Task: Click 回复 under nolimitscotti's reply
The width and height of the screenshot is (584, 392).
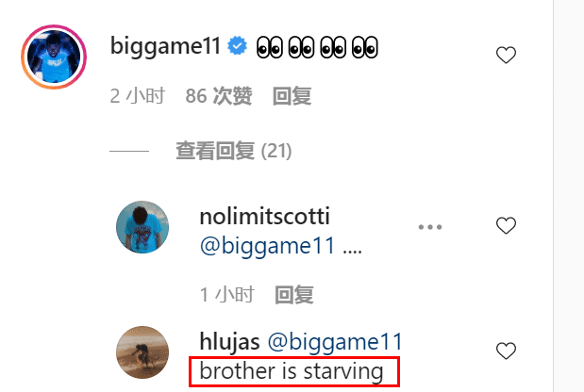Action: [x=293, y=295]
